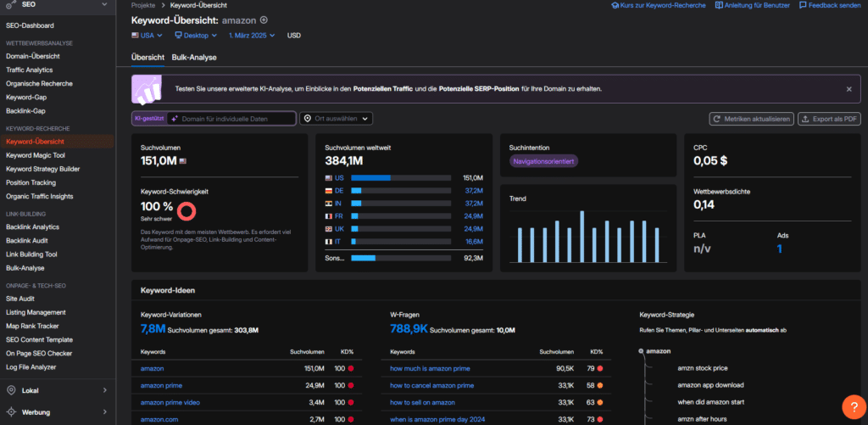Screen dimensions: 868x425
Task: Click the IN flag in worldwide list
Action: 328,204
